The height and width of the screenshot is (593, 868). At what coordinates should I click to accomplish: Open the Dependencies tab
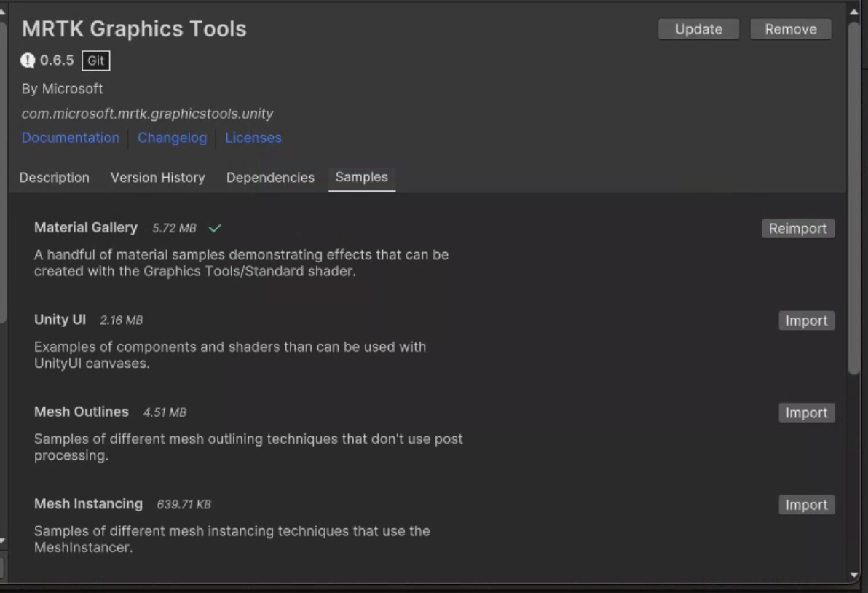[270, 178]
